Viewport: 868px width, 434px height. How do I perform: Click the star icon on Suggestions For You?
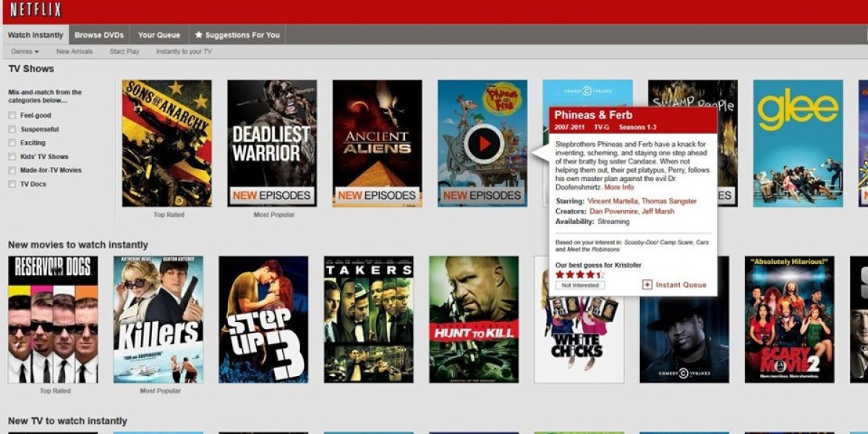point(200,34)
